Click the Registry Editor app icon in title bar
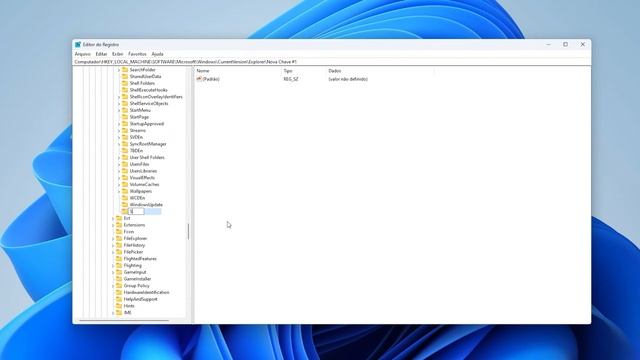Screen dimensions: 640x360 pos(78,44)
